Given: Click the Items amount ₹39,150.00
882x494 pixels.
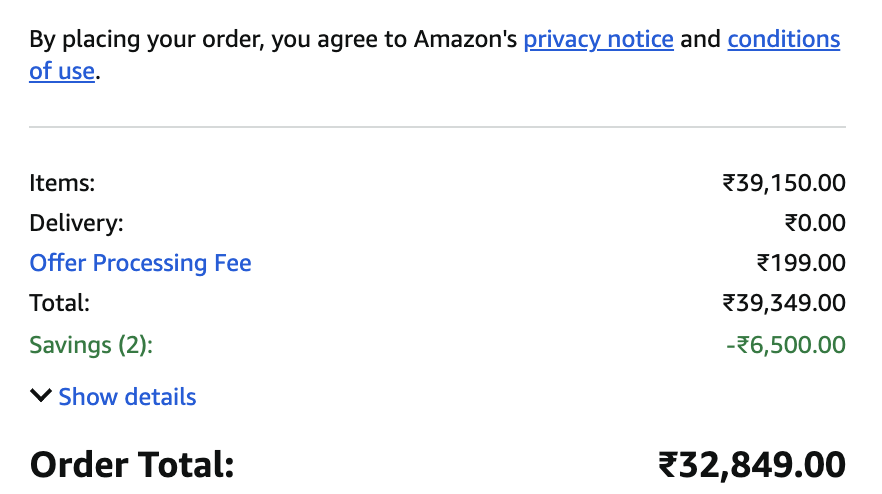Looking at the screenshot, I should click(x=784, y=183).
